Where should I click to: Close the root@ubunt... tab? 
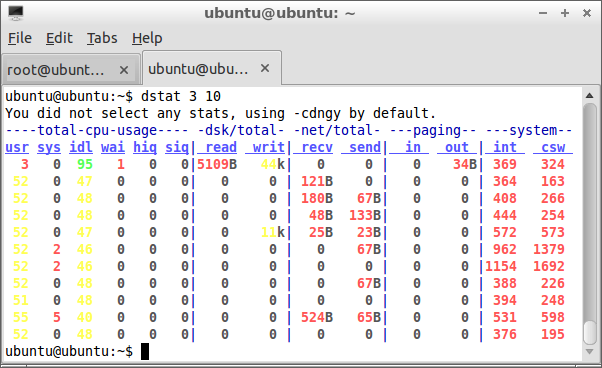coord(124,70)
